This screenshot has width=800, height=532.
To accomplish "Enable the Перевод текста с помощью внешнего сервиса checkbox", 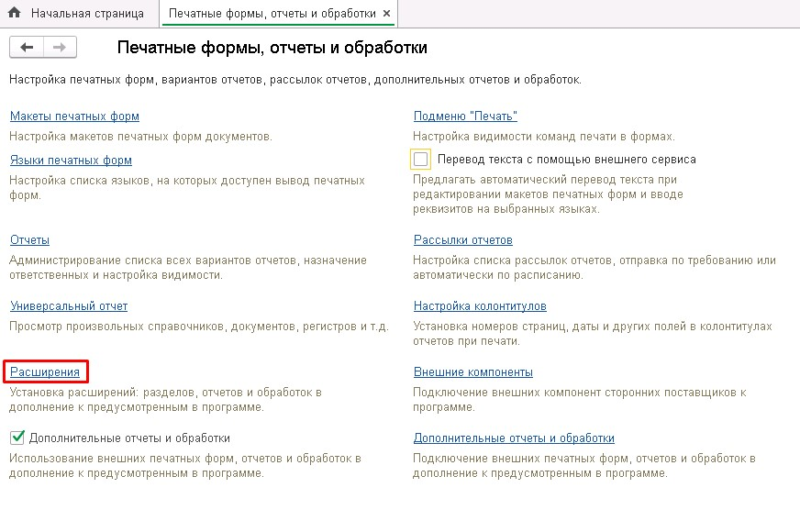I will [421, 160].
